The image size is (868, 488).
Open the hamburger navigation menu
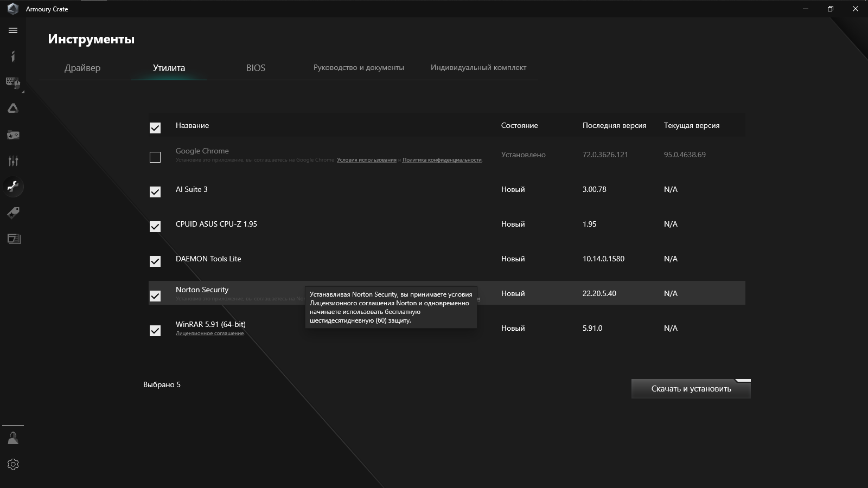pyautogui.click(x=13, y=31)
